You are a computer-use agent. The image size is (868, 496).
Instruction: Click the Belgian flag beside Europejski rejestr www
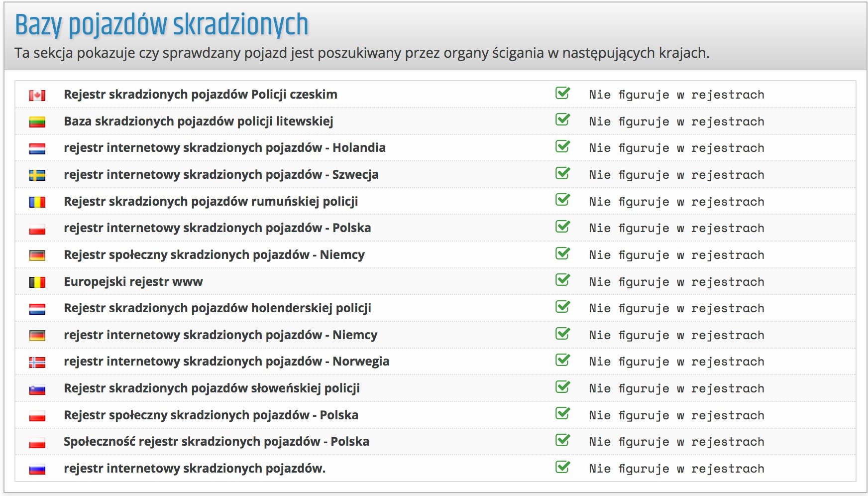(37, 282)
